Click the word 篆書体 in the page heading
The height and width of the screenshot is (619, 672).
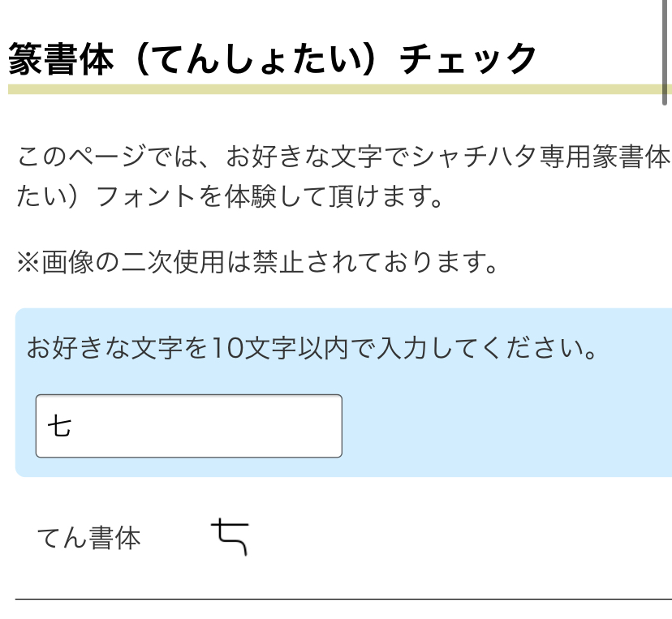coord(61,59)
